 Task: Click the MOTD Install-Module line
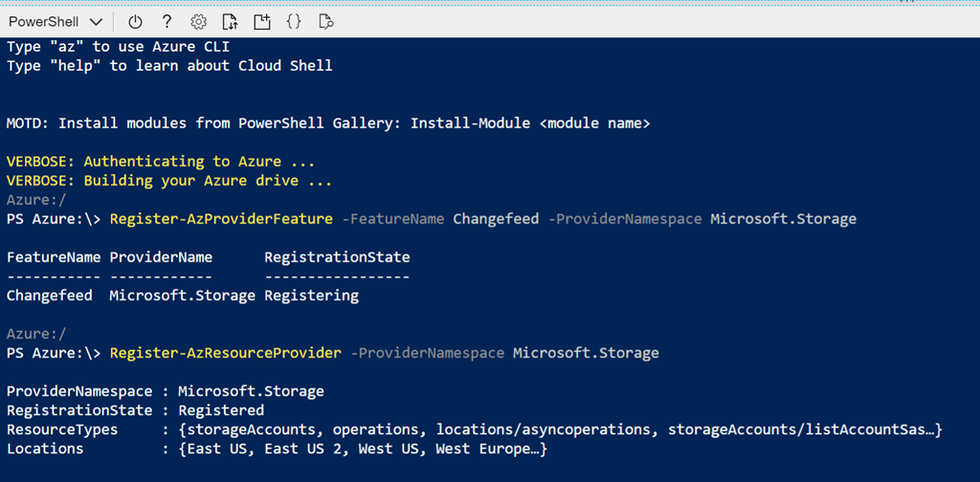(x=328, y=123)
